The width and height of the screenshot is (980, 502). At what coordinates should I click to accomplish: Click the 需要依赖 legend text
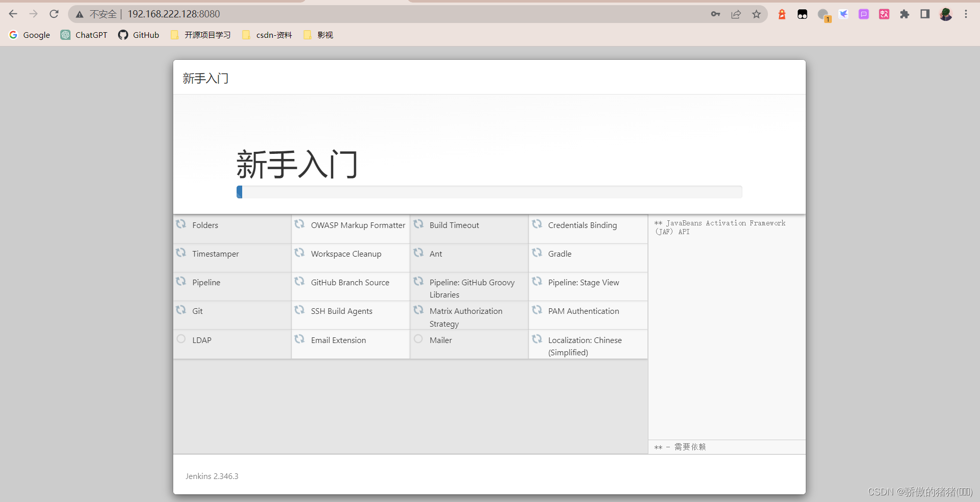click(x=690, y=447)
